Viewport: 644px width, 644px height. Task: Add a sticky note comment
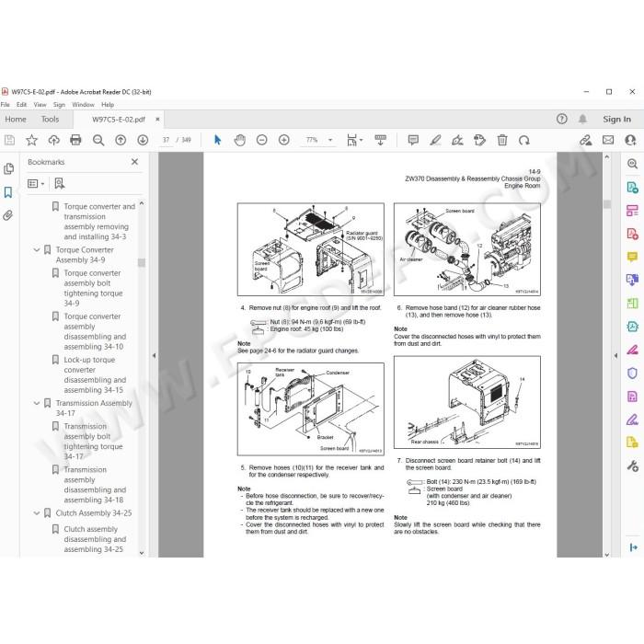coord(413,141)
